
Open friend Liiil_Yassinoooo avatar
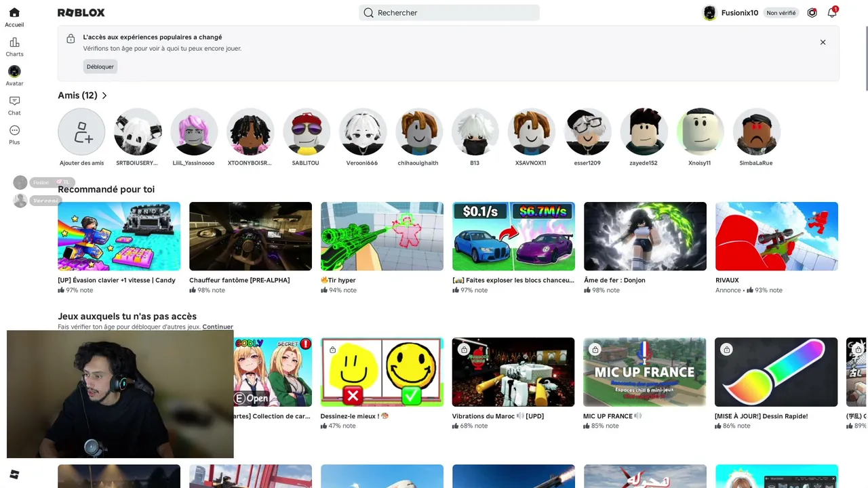(194, 132)
